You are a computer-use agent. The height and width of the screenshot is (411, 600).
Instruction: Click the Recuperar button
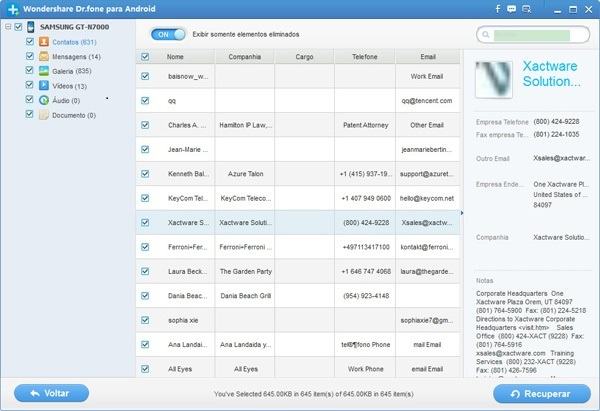pyautogui.click(x=542, y=394)
